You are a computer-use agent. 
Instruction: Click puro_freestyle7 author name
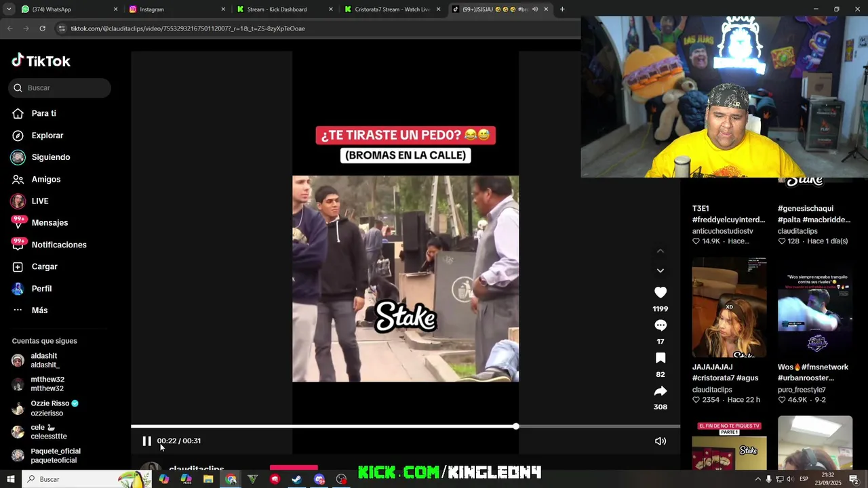point(802,390)
